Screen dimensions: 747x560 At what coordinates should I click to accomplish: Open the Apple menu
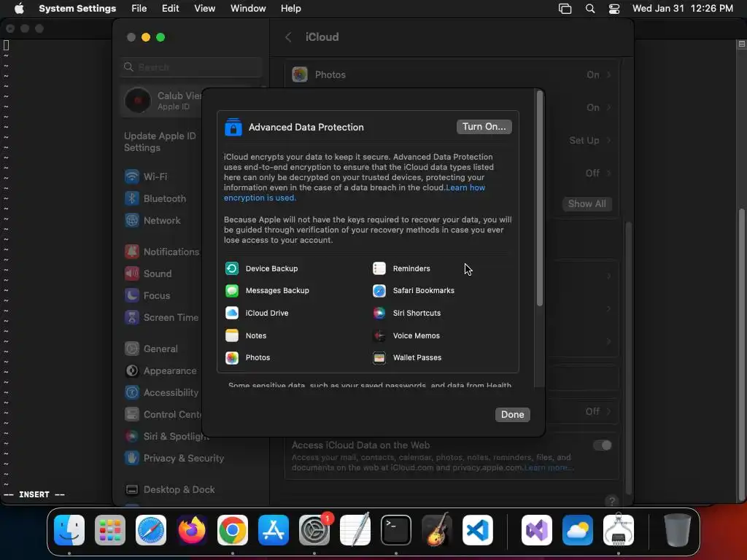[x=19, y=9]
